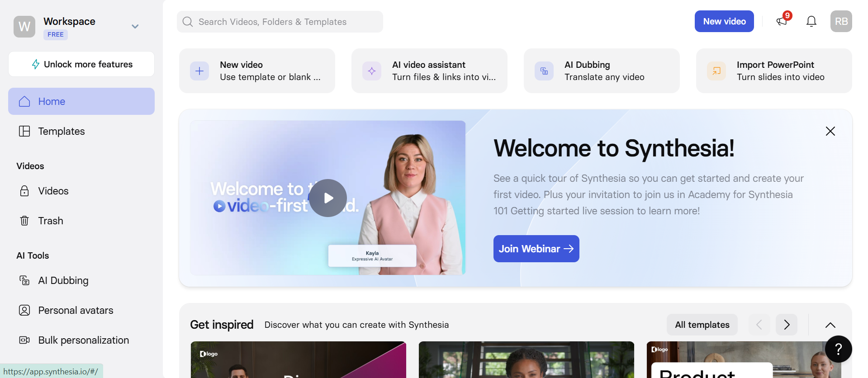
Task: Show next templates with right arrow
Action: click(787, 325)
